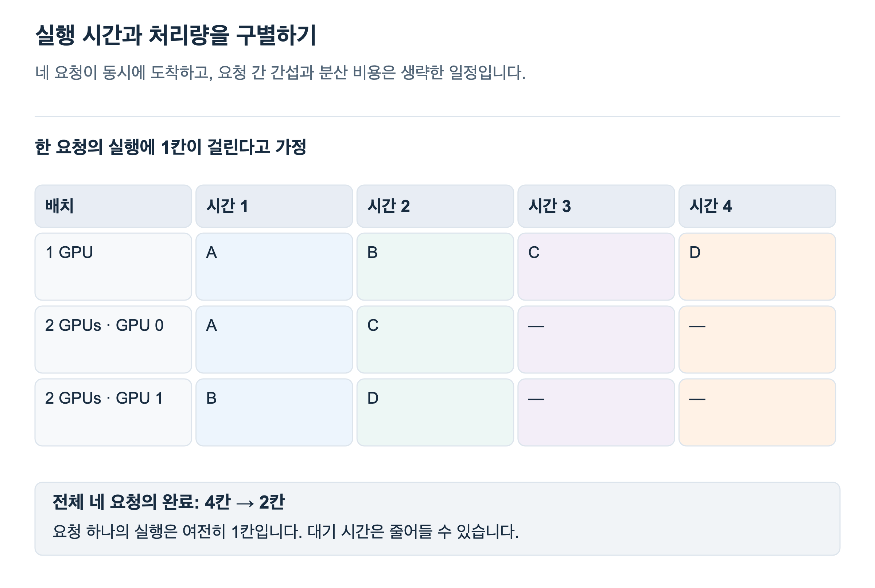Click cell B in the GPU 1 row
This screenshot has height=588, width=875.
[x=274, y=412]
